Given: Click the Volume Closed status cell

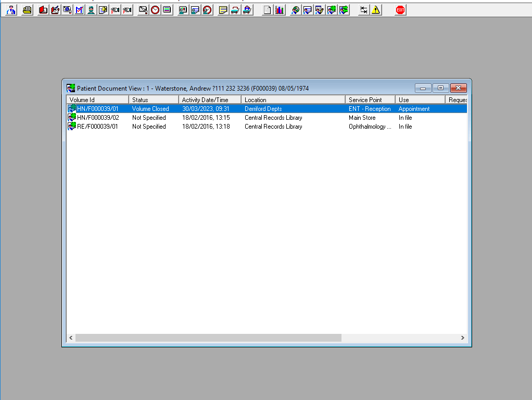Looking at the screenshot, I should pos(150,109).
